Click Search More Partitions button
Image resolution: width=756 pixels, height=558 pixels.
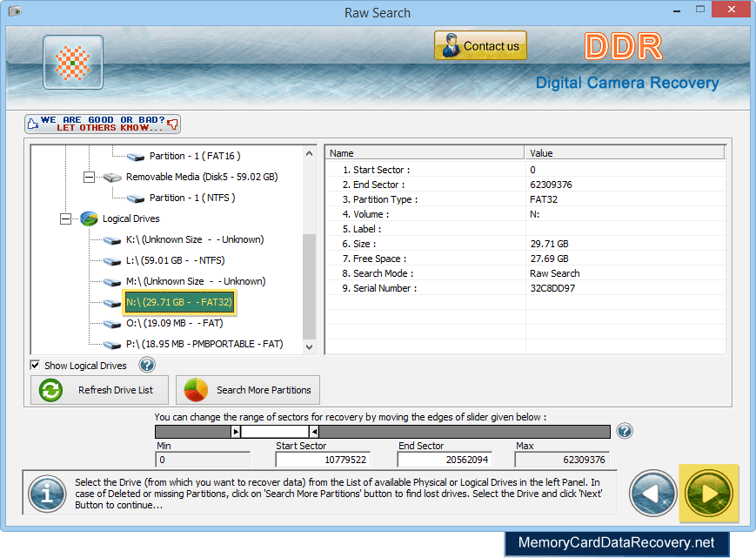pos(248,390)
